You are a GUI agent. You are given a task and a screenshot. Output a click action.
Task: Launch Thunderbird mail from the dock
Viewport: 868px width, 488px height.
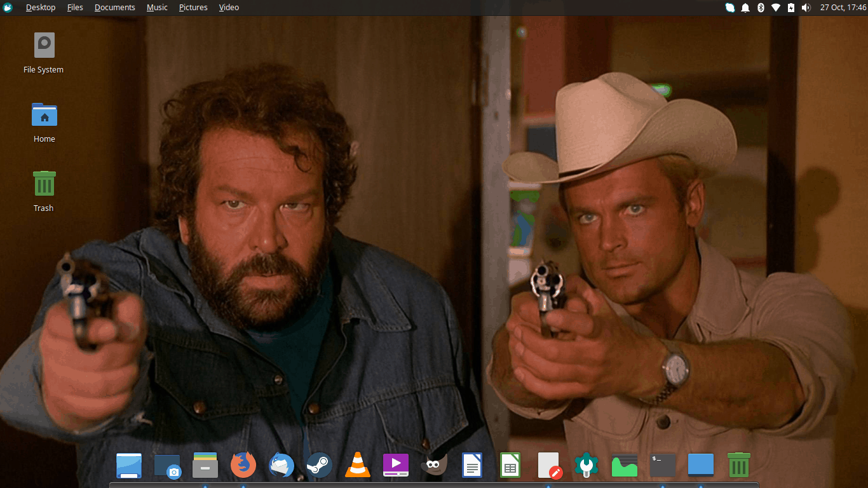281,465
